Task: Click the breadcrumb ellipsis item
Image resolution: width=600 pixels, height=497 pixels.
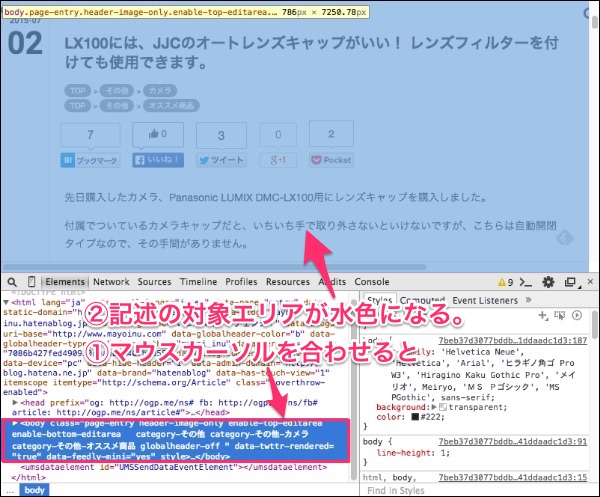Action: (10, 490)
